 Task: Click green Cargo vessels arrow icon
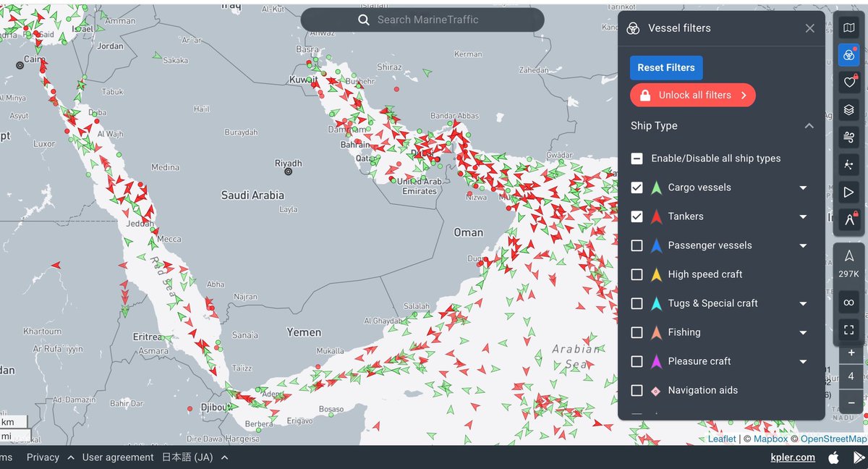pos(656,187)
